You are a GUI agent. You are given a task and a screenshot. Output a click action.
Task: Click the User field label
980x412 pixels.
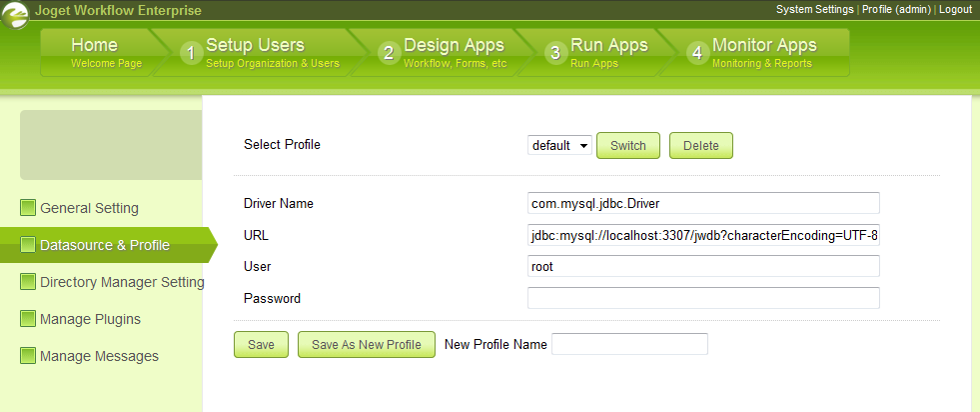tap(258, 266)
